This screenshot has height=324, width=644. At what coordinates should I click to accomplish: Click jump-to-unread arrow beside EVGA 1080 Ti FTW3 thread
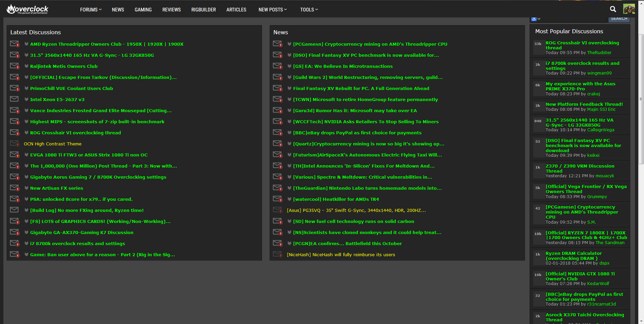coord(26,154)
